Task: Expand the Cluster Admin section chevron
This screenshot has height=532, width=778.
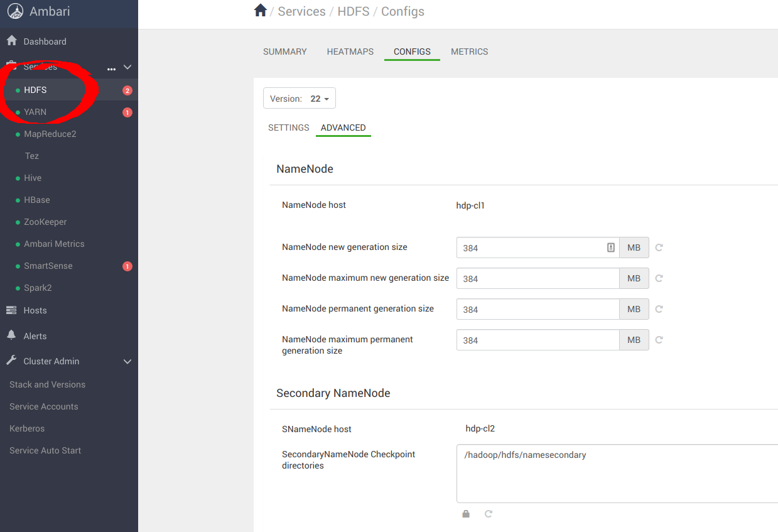Action: coord(127,361)
